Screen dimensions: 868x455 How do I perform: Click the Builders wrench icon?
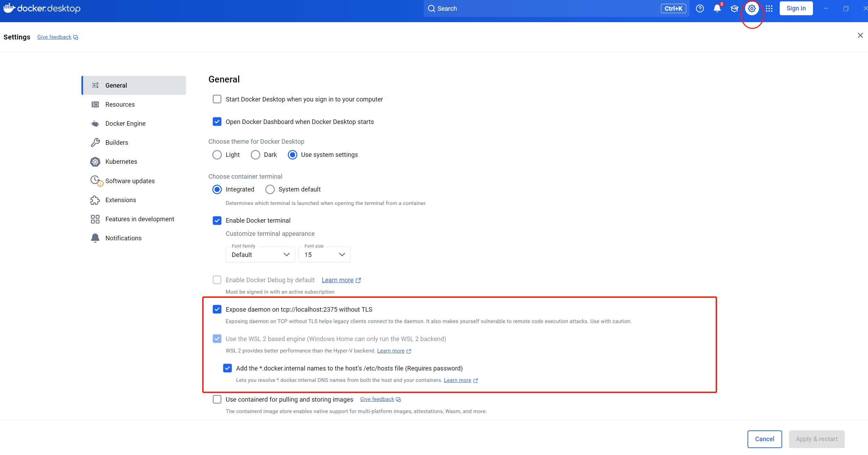[95, 142]
